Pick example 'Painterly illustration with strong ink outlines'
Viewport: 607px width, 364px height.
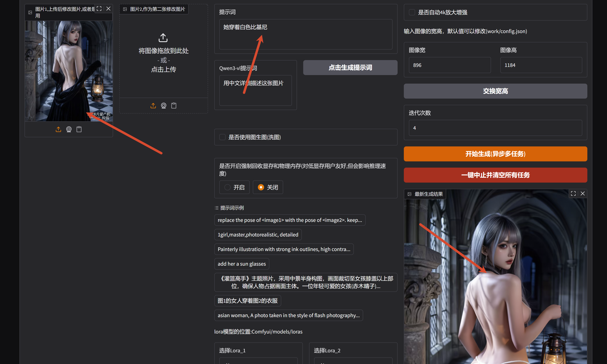(284, 249)
